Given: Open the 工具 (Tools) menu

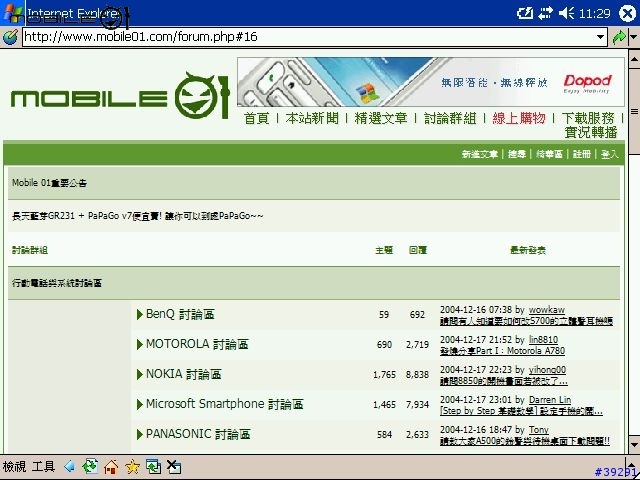Looking at the screenshot, I should (x=43, y=466).
